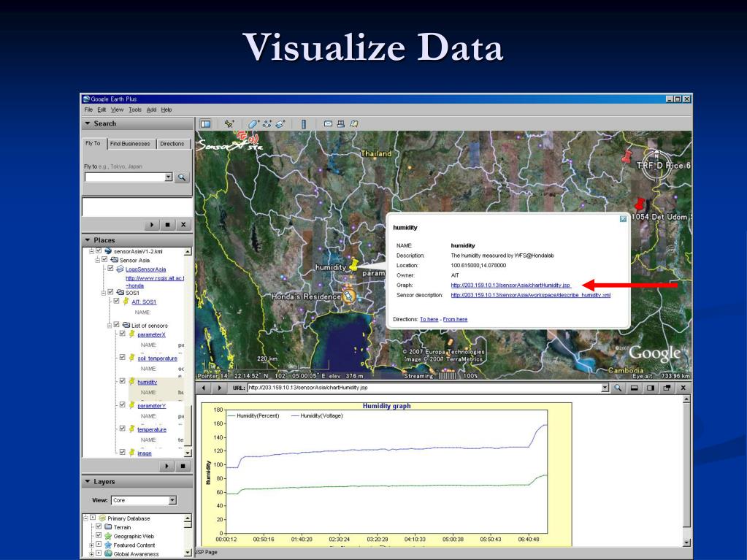Collapse the Search panel header triangle
The image size is (747, 560).
click(88, 123)
